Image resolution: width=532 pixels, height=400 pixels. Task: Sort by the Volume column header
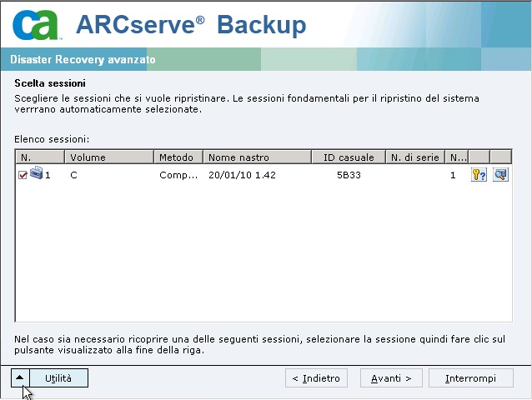[109, 157]
